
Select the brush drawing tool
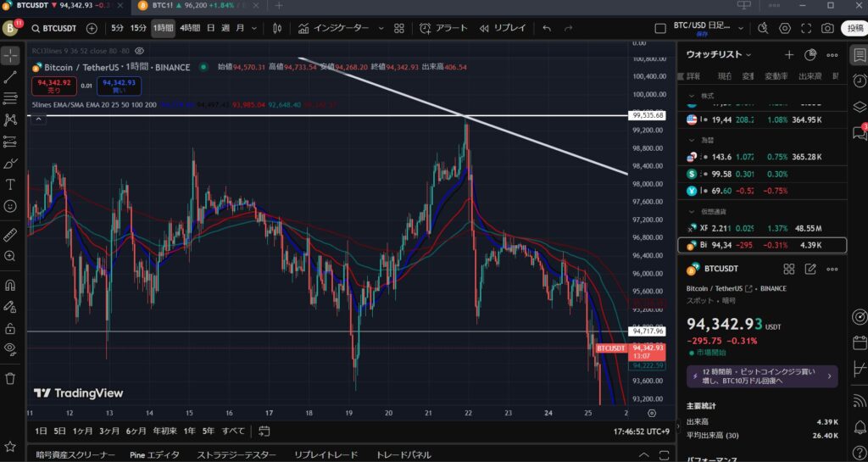pos(10,164)
